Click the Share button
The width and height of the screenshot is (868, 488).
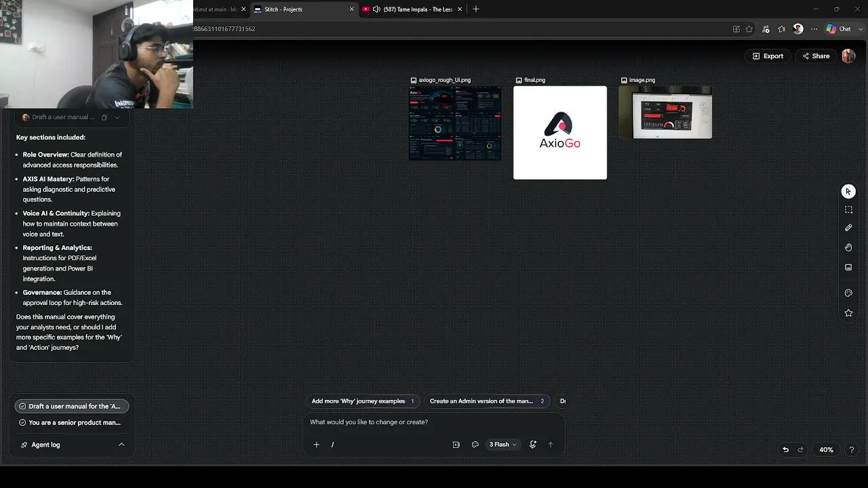(815, 56)
